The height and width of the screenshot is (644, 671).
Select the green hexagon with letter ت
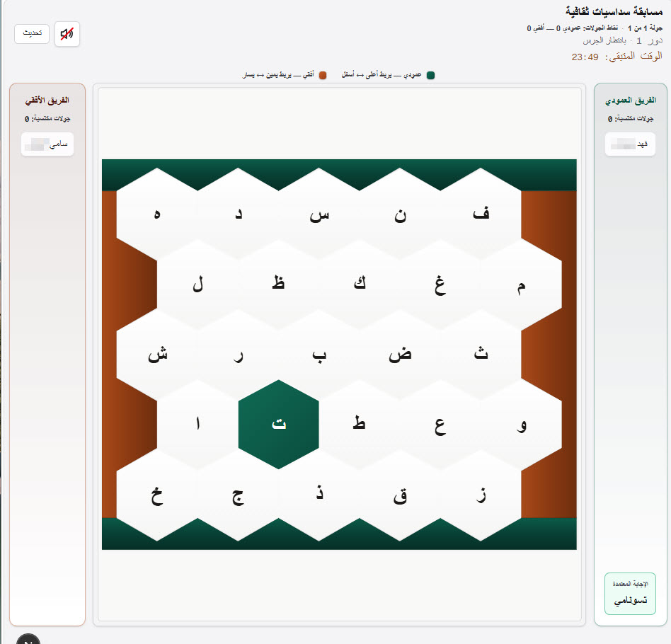279,425
